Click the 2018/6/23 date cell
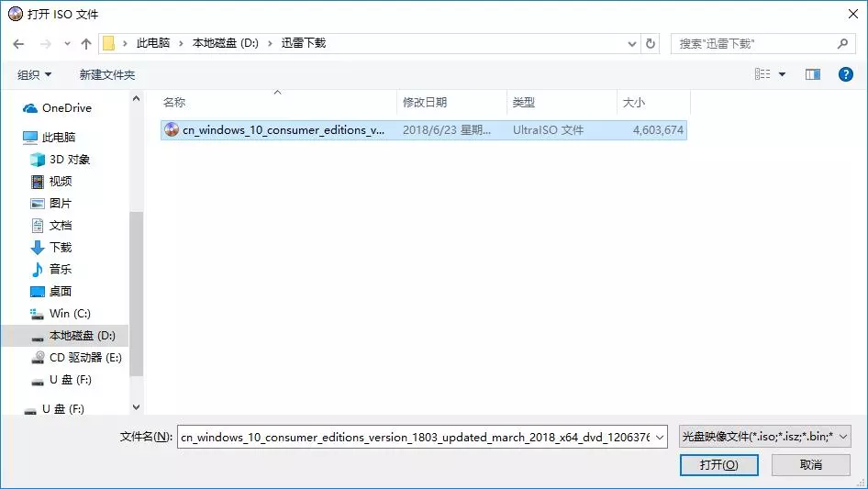Viewport: 868px width, 489px height. [446, 130]
